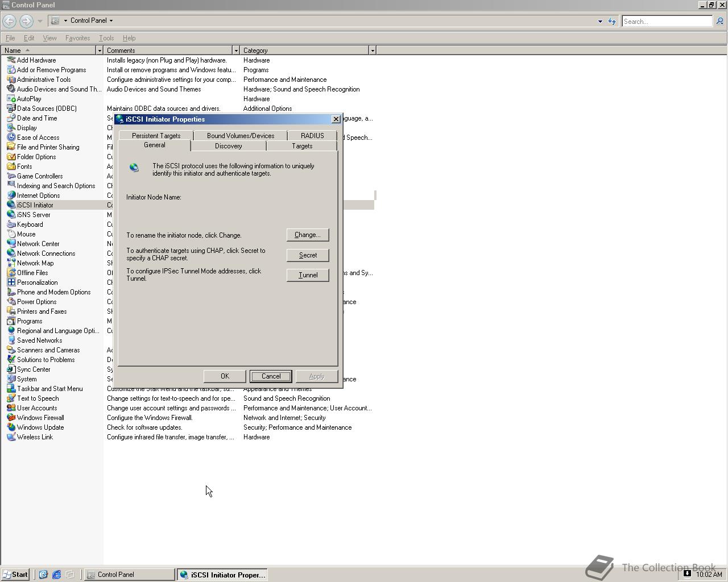Select the Ease of Access icon
This screenshot has width=728, height=582.
tap(11, 138)
